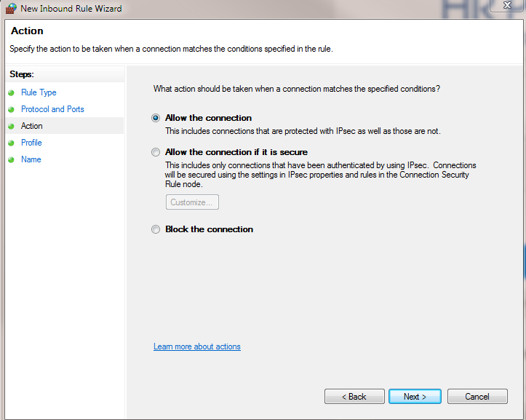Click the green bullet beside Action step
This screenshot has height=420, width=526.
point(11,127)
